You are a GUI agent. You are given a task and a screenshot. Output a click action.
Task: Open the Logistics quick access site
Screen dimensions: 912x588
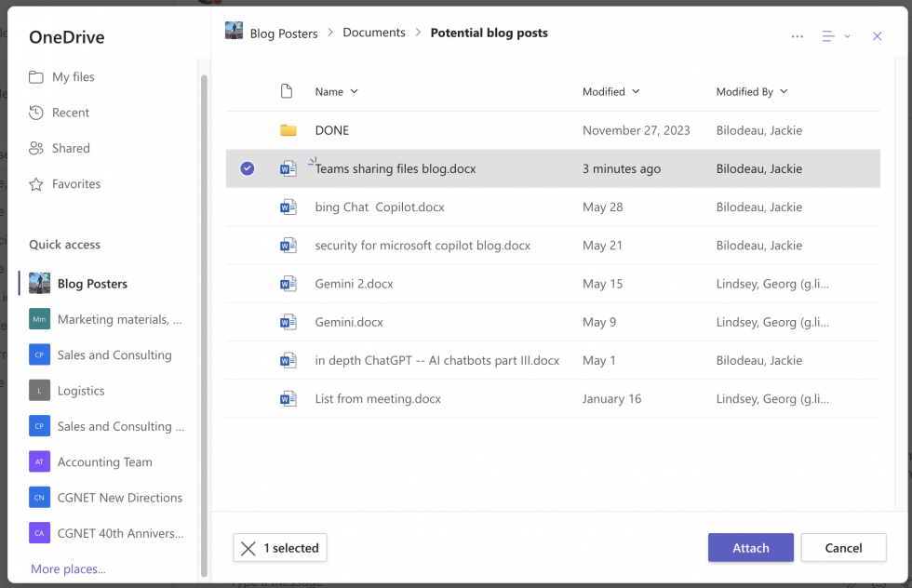tap(79, 390)
